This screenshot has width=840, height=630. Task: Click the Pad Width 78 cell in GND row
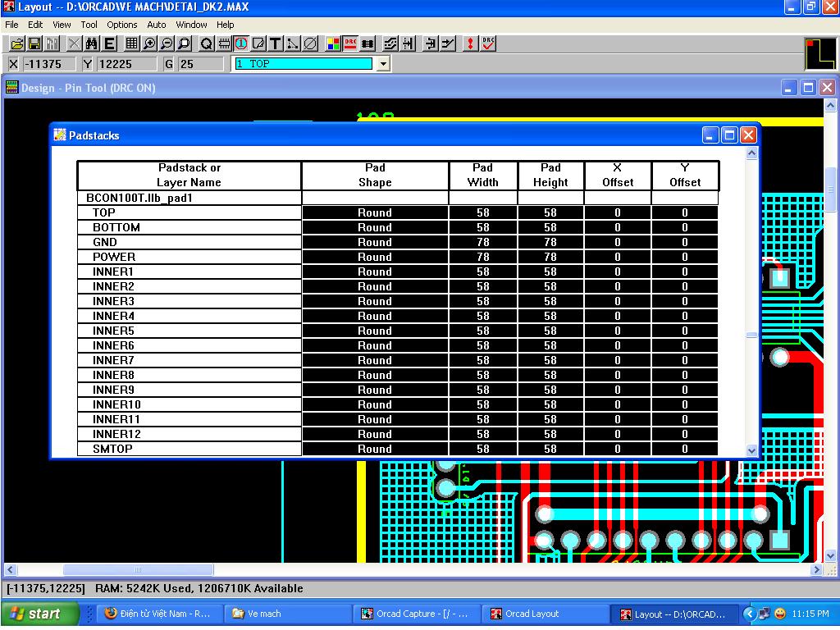tap(483, 242)
